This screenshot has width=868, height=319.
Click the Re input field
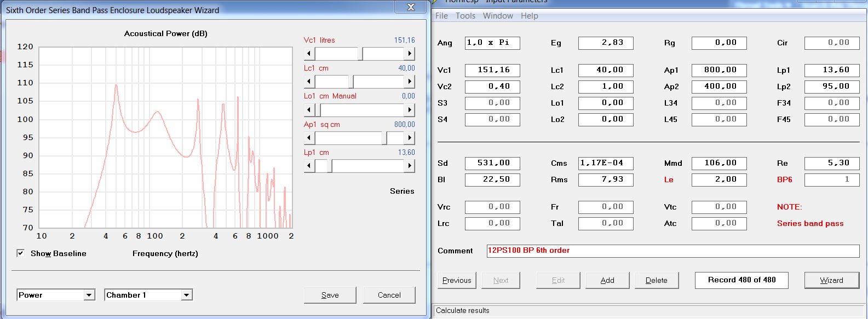pyautogui.click(x=832, y=163)
